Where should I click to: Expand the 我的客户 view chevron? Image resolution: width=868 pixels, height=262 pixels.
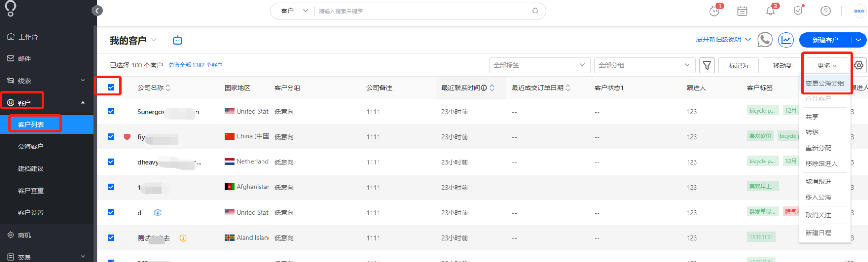point(154,40)
